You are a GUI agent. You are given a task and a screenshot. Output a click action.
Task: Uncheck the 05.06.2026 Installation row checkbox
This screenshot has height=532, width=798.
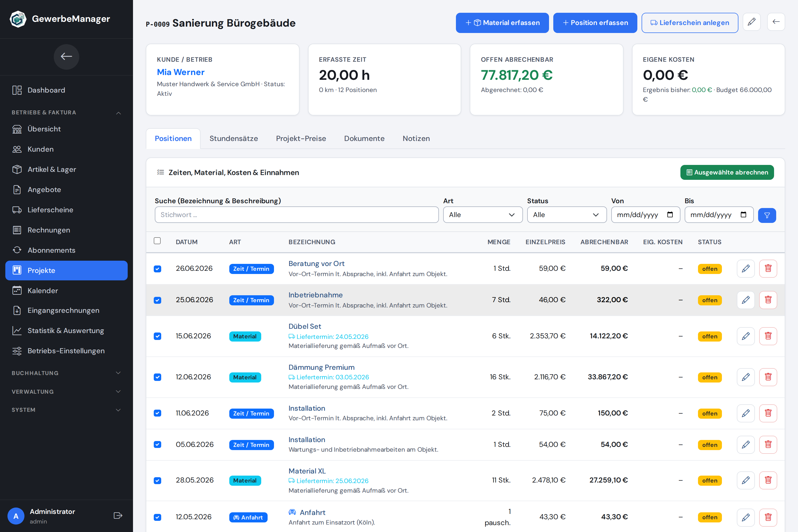pos(157,445)
